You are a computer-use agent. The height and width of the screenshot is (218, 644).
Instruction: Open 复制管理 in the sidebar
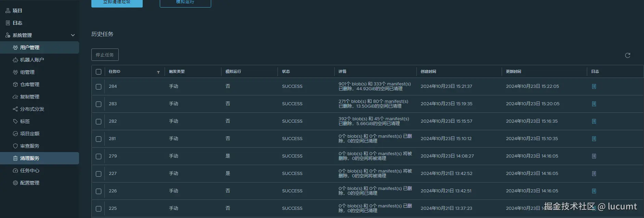coord(30,97)
